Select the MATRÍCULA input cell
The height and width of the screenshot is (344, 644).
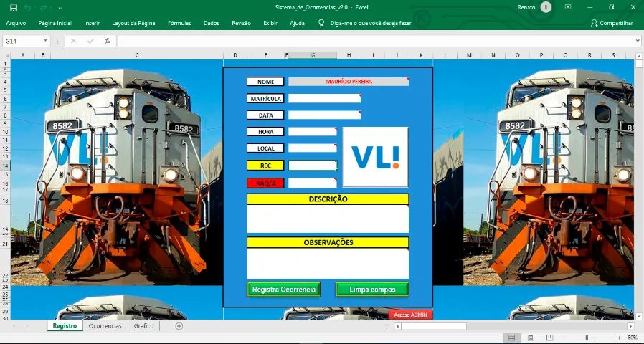click(324, 98)
